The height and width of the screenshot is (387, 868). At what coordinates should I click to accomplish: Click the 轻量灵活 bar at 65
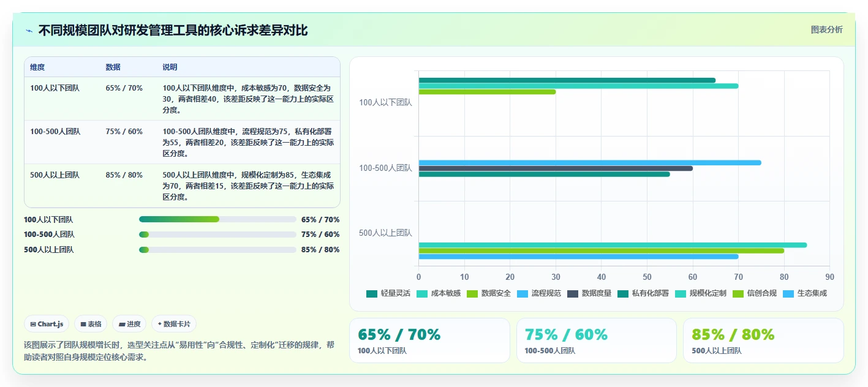coord(567,80)
